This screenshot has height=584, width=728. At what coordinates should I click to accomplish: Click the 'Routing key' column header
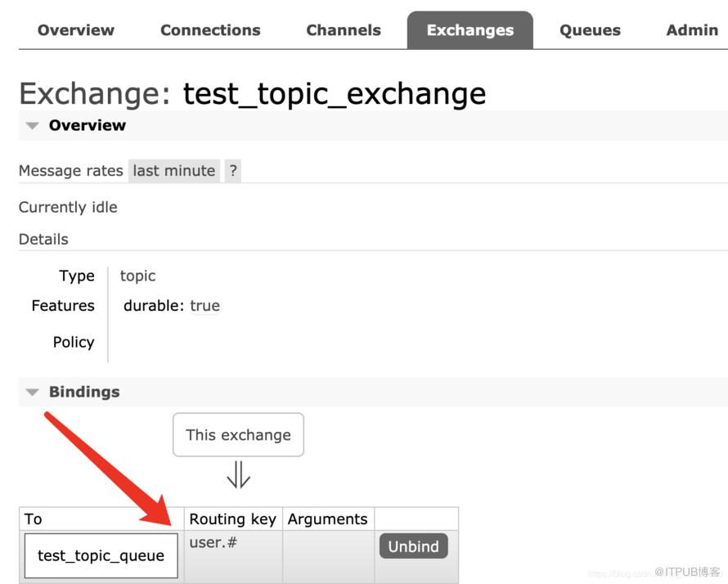[232, 519]
